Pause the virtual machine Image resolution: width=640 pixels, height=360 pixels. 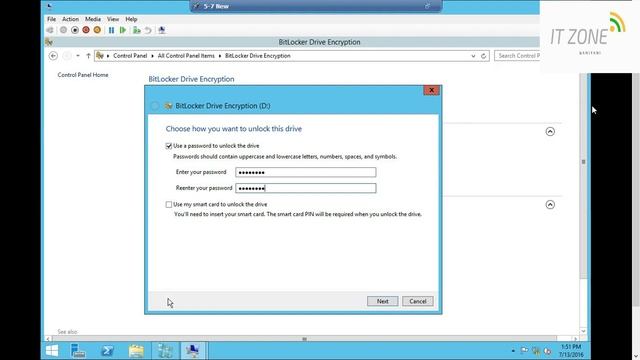pos(111,30)
